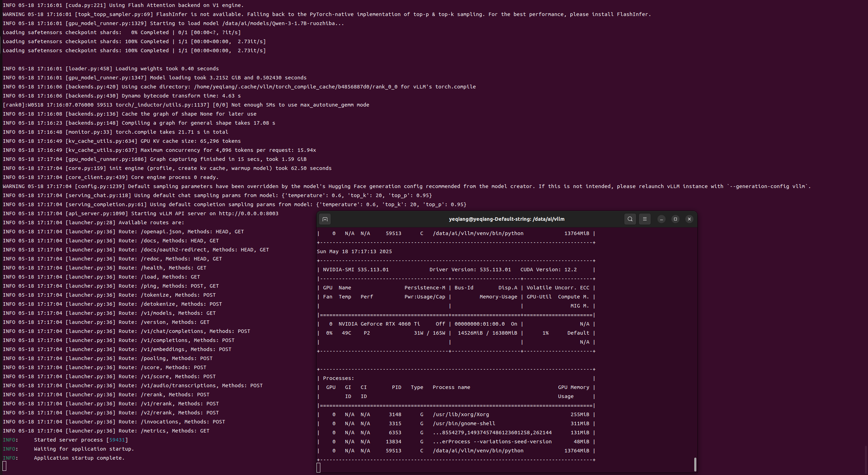Image resolution: width=868 pixels, height=475 pixels.
Task: Click the server process ID 59431
Action: 117,440
